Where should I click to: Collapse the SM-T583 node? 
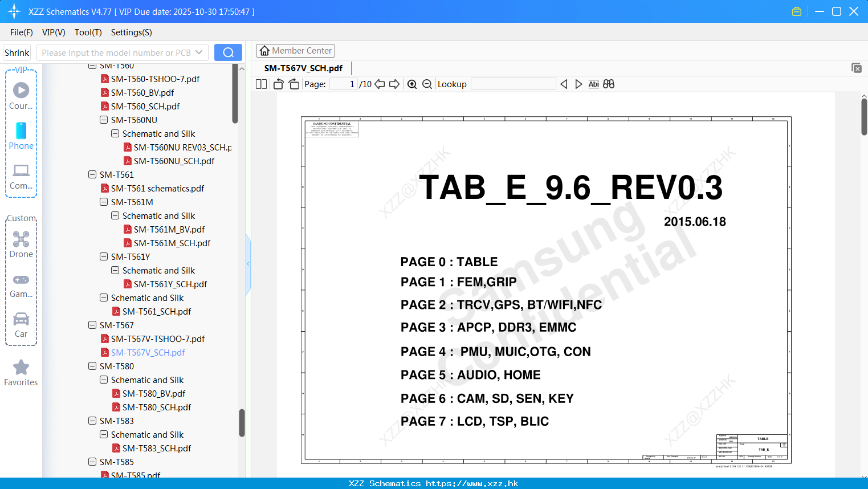92,421
